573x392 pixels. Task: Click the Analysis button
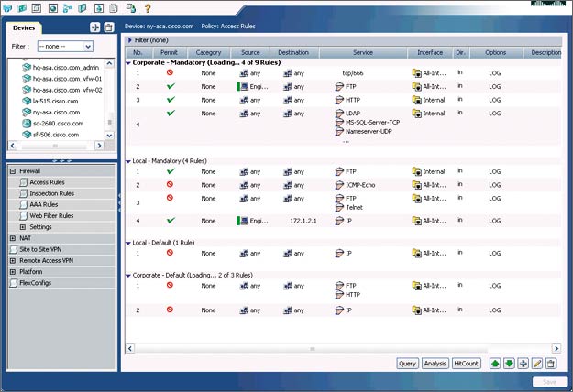pyautogui.click(x=435, y=364)
